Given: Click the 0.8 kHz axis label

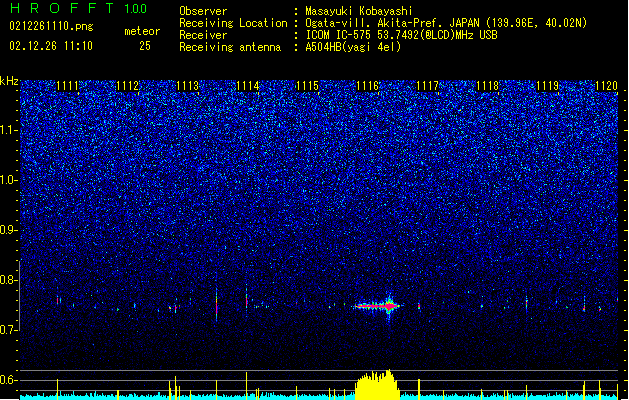Looking at the screenshot, I should [x=9, y=280].
